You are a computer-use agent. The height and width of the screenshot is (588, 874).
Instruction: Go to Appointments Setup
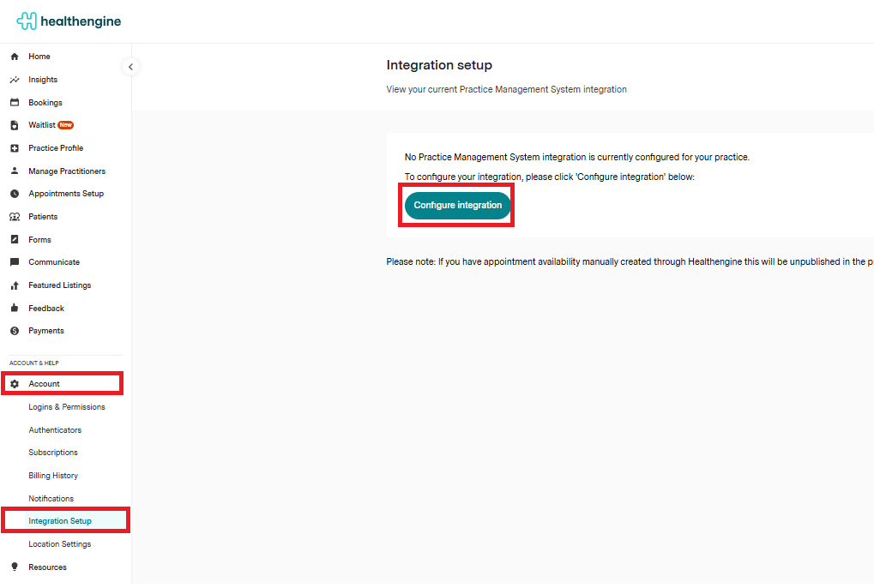tap(66, 194)
